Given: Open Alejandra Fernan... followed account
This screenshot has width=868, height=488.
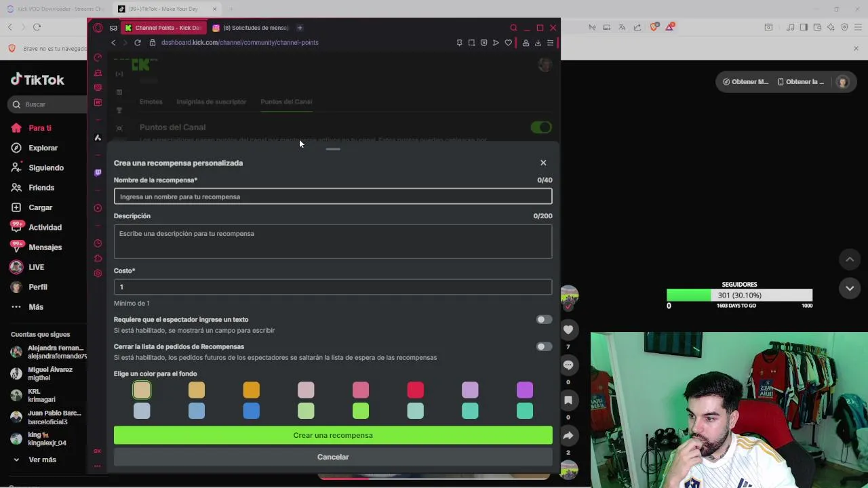Looking at the screenshot, I should (x=49, y=352).
